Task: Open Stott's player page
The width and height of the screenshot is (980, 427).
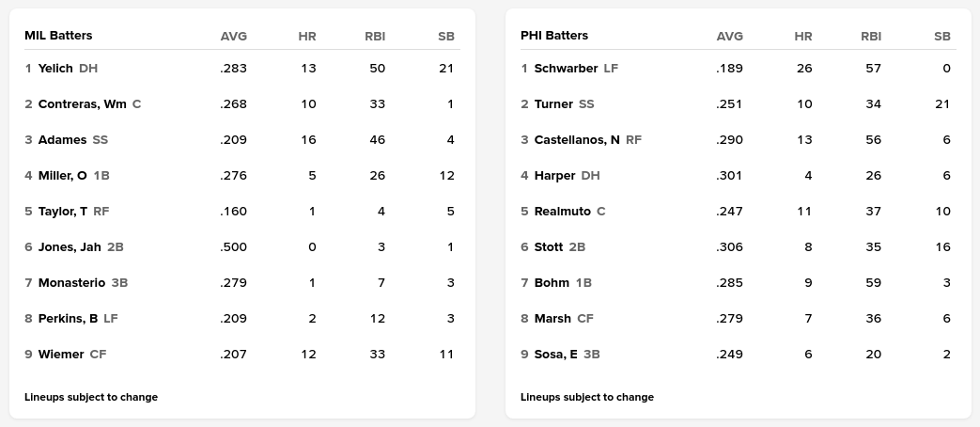Action: [x=549, y=247]
